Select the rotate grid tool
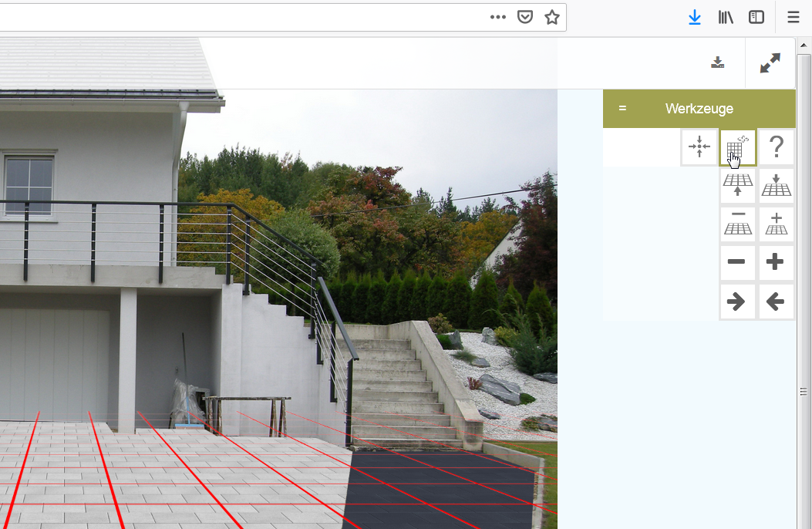This screenshot has width=812, height=529. click(x=738, y=147)
